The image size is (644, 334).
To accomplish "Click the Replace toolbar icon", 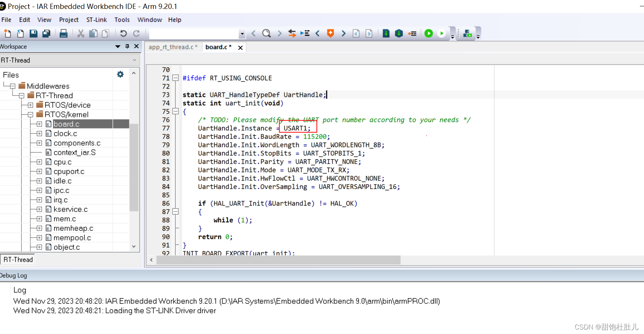I will (292, 33).
